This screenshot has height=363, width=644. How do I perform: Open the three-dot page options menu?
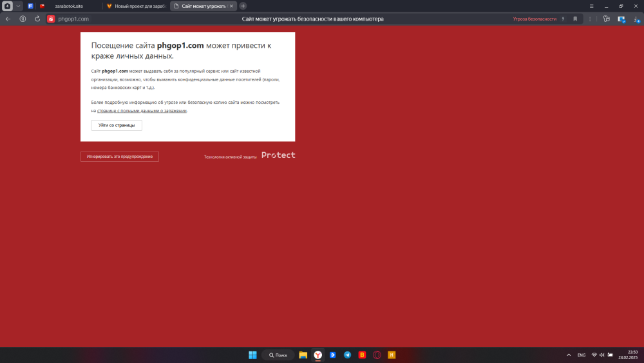point(590,19)
